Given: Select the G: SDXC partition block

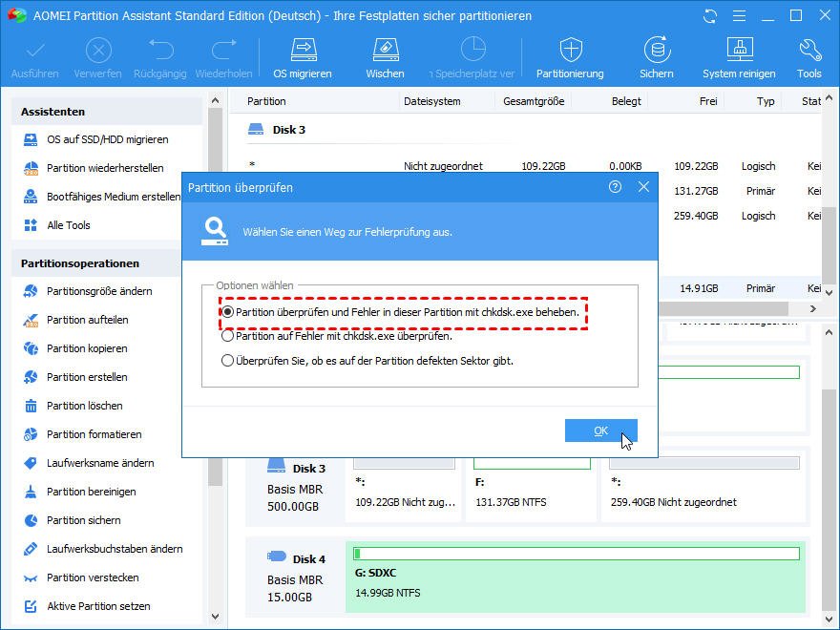Looking at the screenshot, I should coord(576,576).
